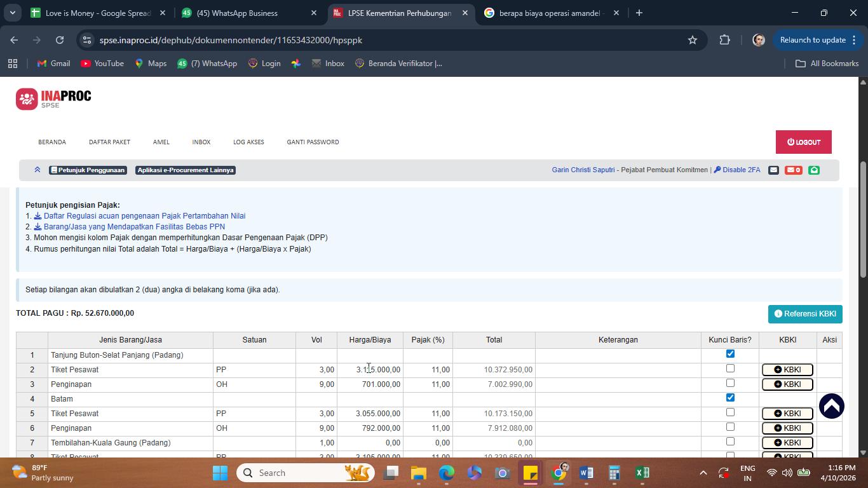Open Petunjuk Penggunaan guide
The height and width of the screenshot is (488, 868).
pos(88,170)
